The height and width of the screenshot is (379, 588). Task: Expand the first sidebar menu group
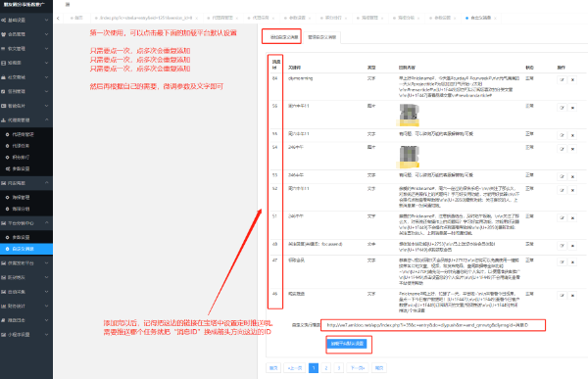click(26, 20)
